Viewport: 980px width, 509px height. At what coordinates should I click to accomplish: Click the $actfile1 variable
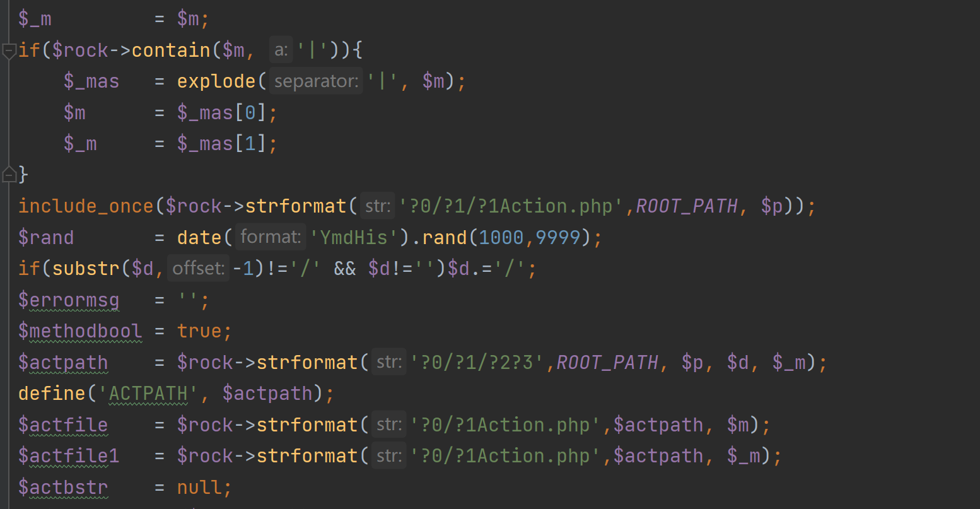69,456
